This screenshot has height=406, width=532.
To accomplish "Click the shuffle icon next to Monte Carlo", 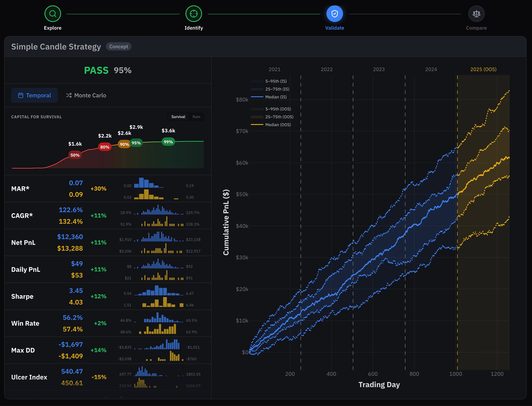I will pyautogui.click(x=68, y=95).
